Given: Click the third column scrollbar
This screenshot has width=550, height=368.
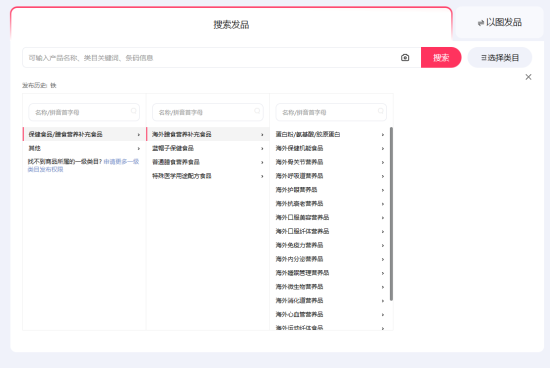Looking at the screenshot, I should [391, 214].
